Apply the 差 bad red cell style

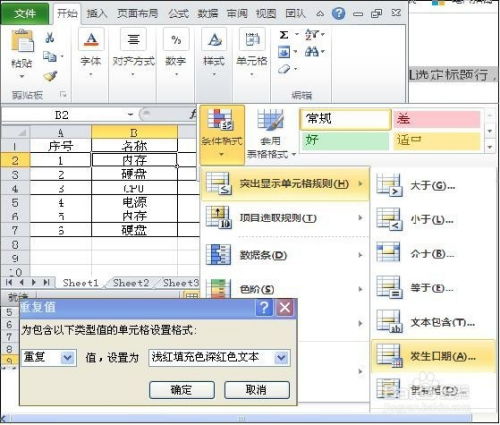pos(437,119)
